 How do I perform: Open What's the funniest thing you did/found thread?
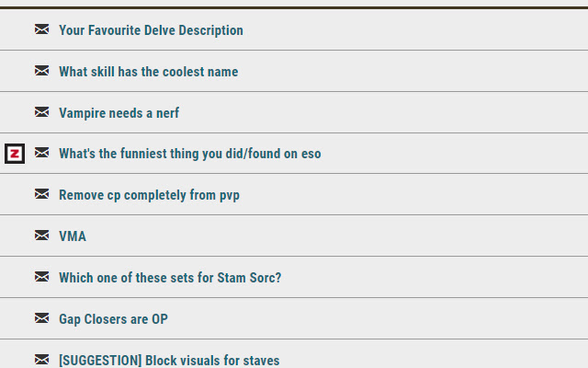coord(190,154)
